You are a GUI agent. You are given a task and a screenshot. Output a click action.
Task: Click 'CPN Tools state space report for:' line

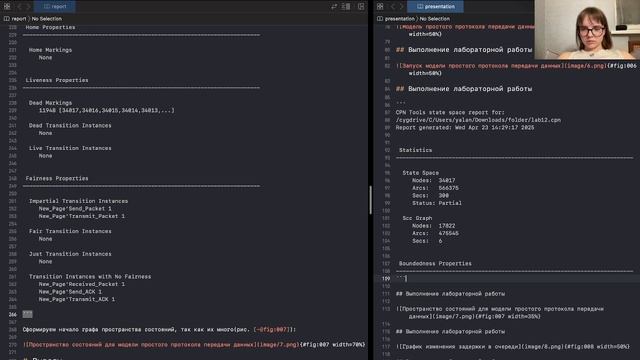[x=450, y=112]
